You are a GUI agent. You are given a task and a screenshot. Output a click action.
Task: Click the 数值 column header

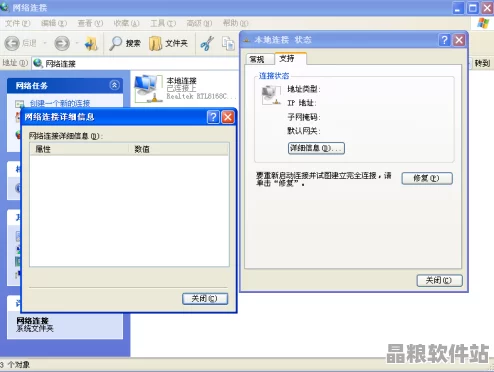(x=179, y=149)
